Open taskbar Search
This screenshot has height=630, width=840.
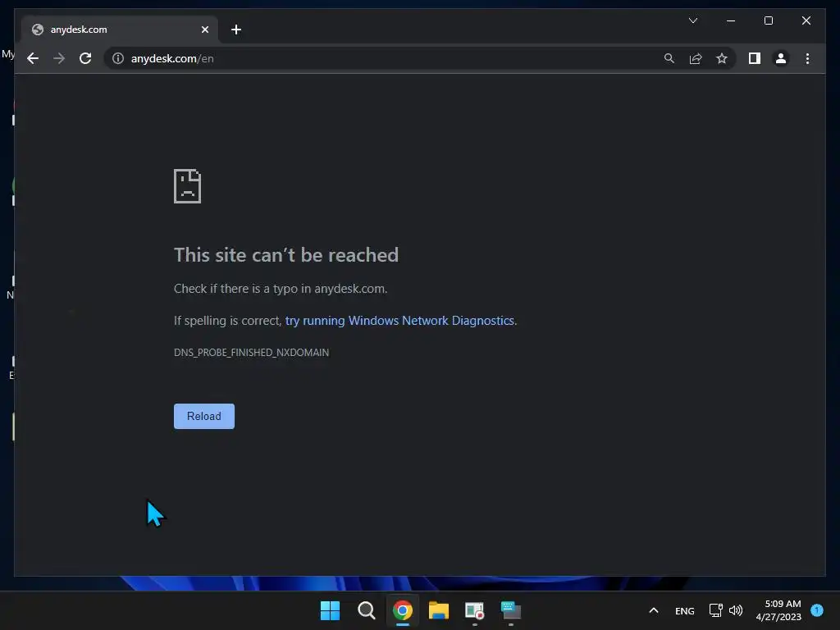367,610
